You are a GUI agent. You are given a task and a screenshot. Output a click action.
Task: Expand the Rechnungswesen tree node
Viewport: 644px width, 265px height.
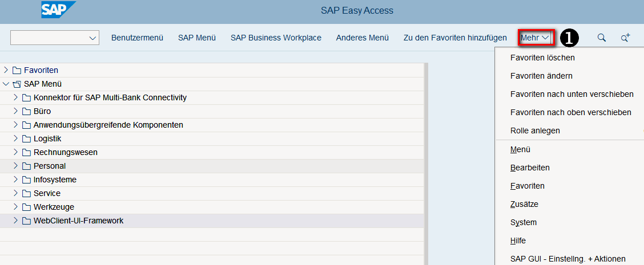tap(15, 152)
